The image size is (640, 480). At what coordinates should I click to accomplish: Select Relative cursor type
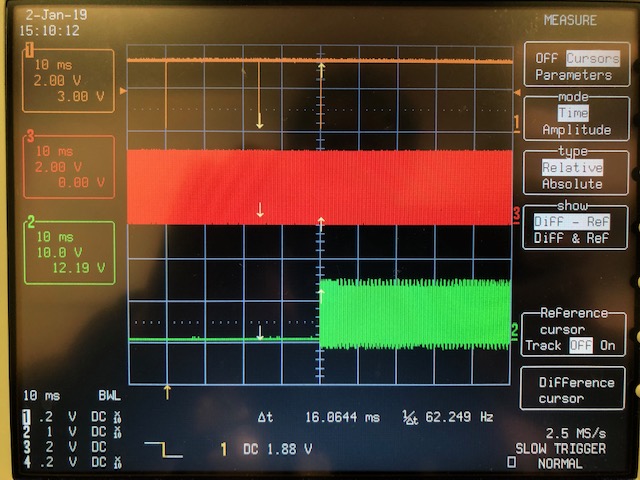pos(572,167)
